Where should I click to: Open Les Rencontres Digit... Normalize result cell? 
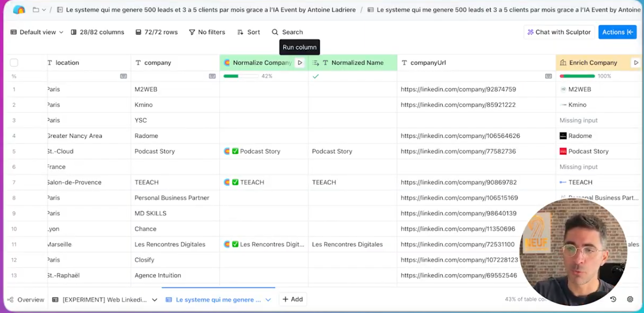click(264, 244)
